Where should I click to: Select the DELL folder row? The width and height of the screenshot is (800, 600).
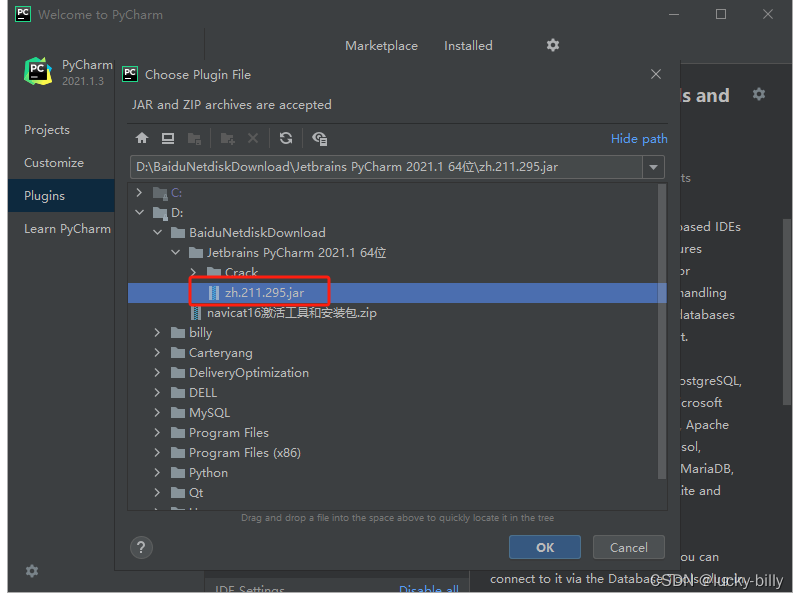click(397, 392)
